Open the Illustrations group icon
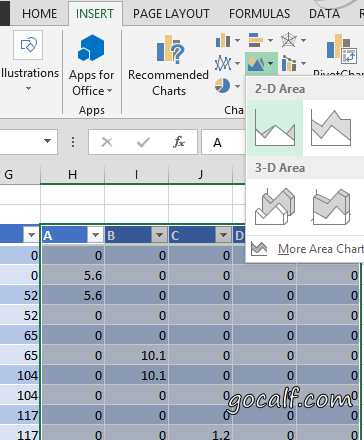Screen dimensions: 364x440 28,45
